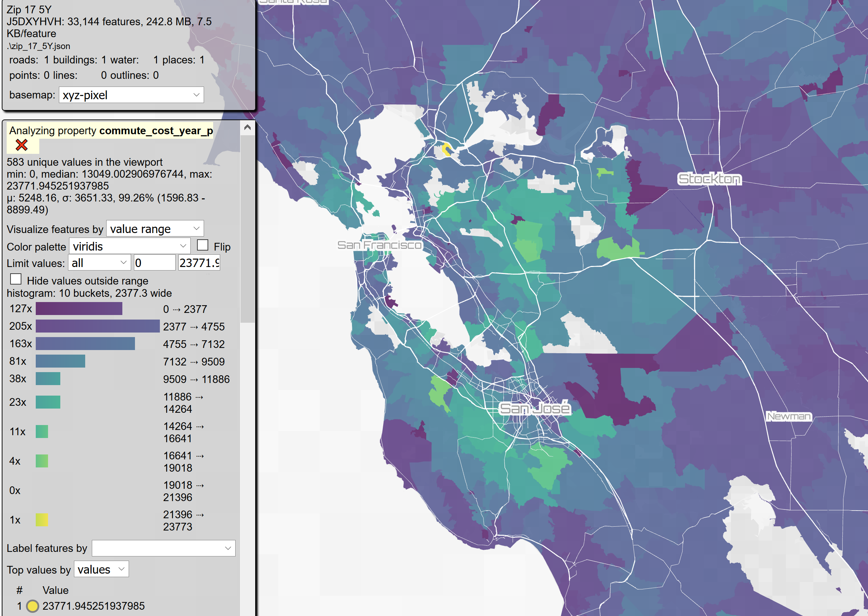Click the .\zip_17_5Y.json file path
Viewport: 868px width, 616px height.
point(38,46)
